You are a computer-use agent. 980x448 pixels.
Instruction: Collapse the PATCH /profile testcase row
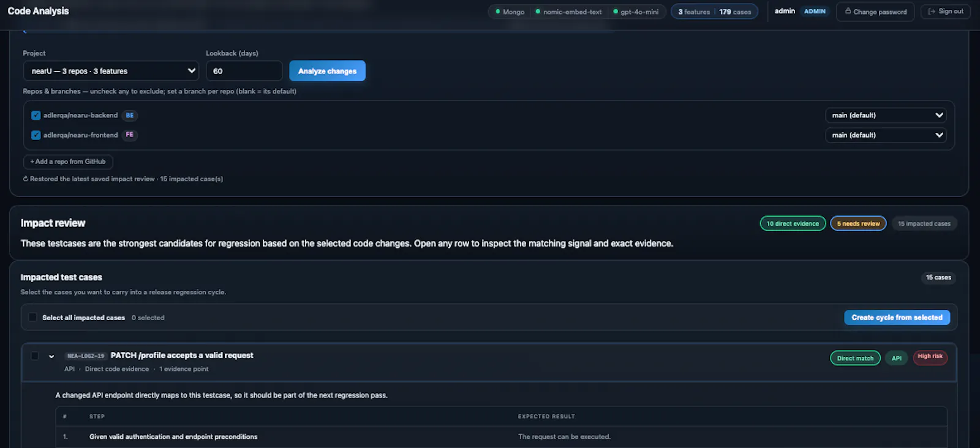point(51,356)
